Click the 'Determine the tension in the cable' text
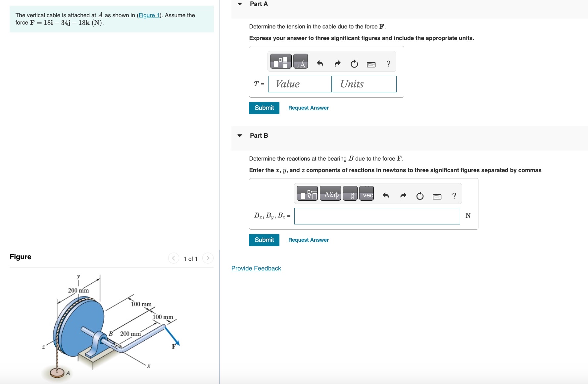Screen dimensions: 588x384 click(318, 26)
